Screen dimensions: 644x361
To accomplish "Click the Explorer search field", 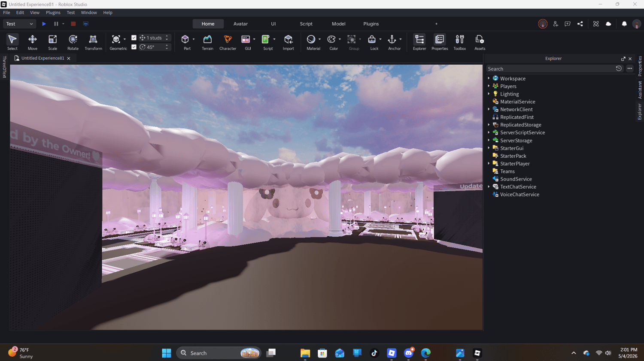I will 550,69.
